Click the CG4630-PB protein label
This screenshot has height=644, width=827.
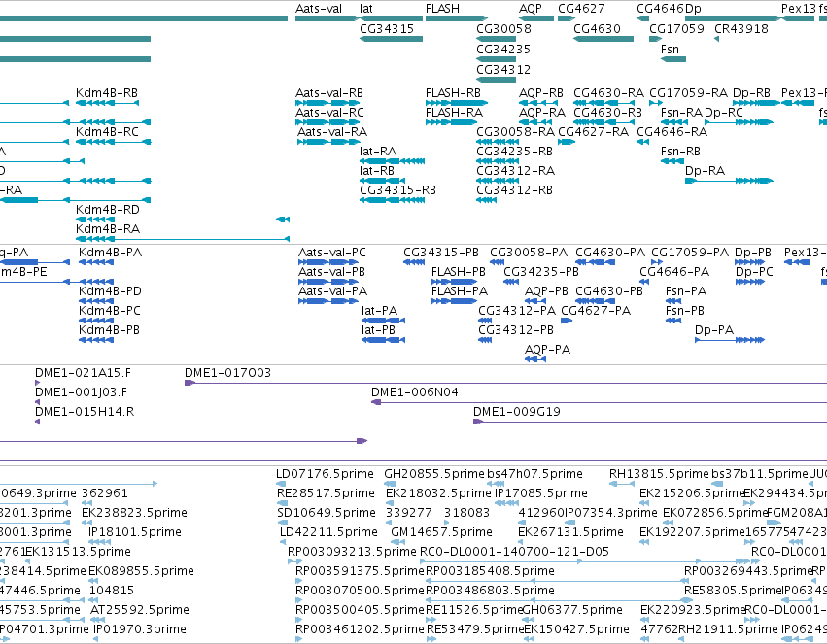click(609, 290)
